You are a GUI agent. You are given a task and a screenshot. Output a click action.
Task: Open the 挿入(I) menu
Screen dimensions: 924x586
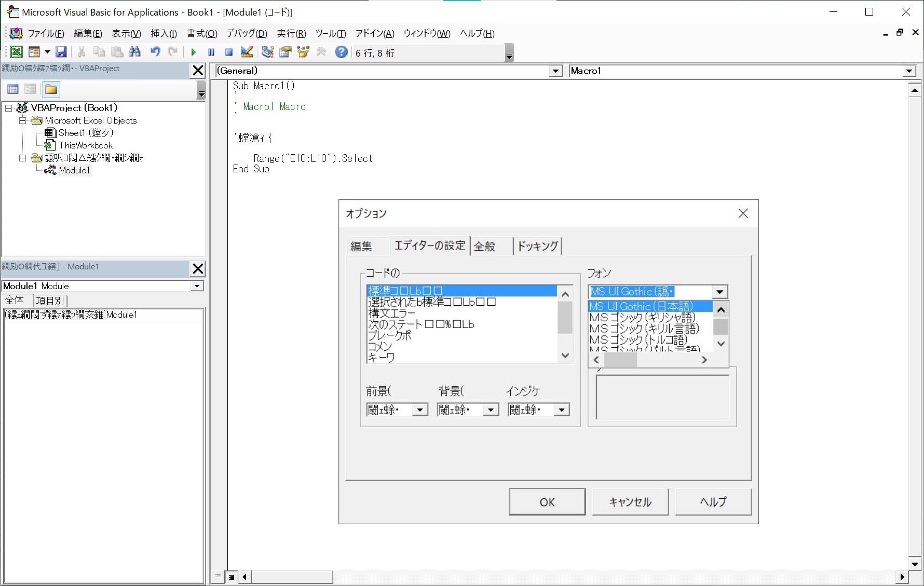(164, 34)
